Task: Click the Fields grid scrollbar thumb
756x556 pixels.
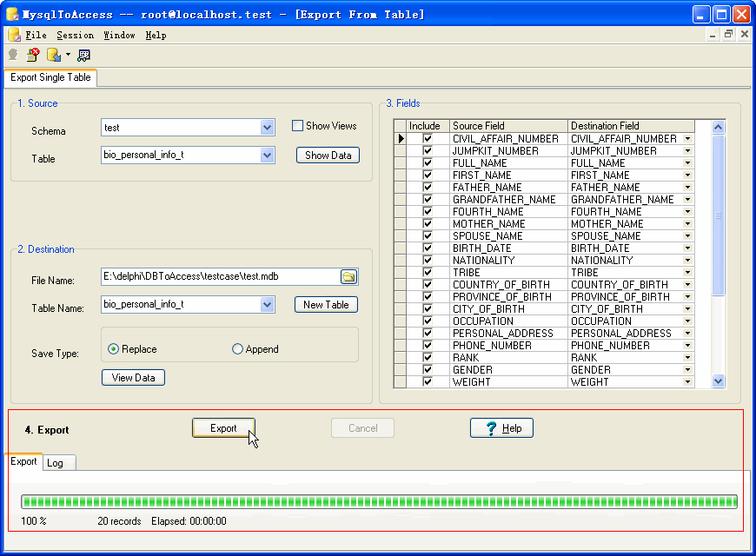Action: click(x=718, y=215)
